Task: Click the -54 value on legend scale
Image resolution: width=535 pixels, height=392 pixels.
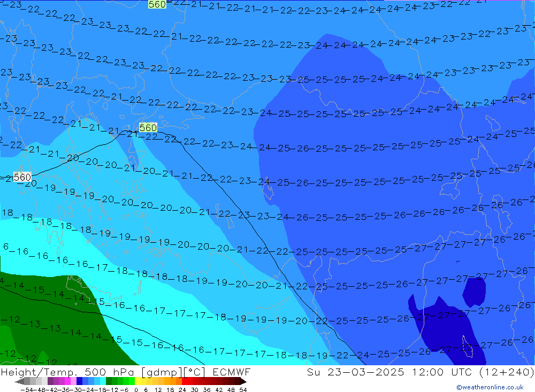Action: [27, 390]
